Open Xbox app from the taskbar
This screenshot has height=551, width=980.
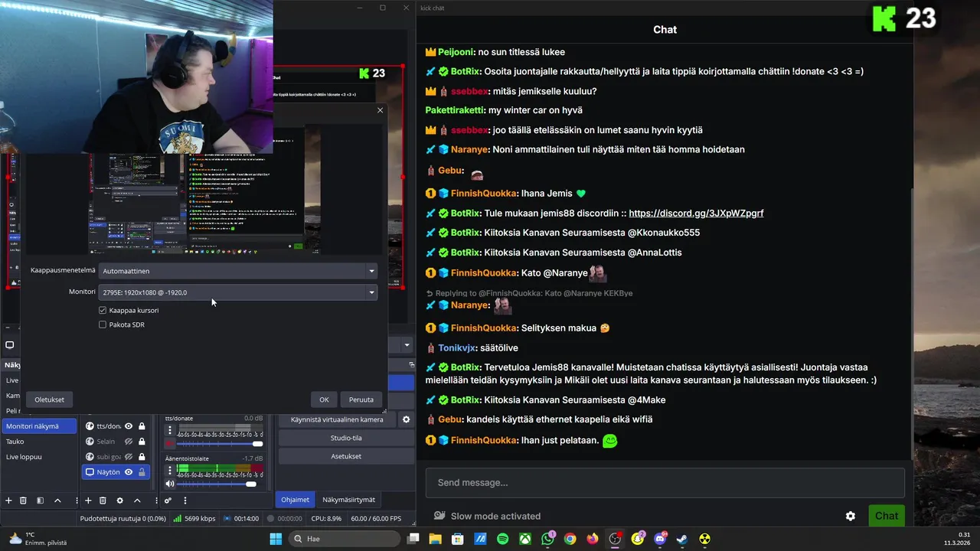pyautogui.click(x=525, y=539)
